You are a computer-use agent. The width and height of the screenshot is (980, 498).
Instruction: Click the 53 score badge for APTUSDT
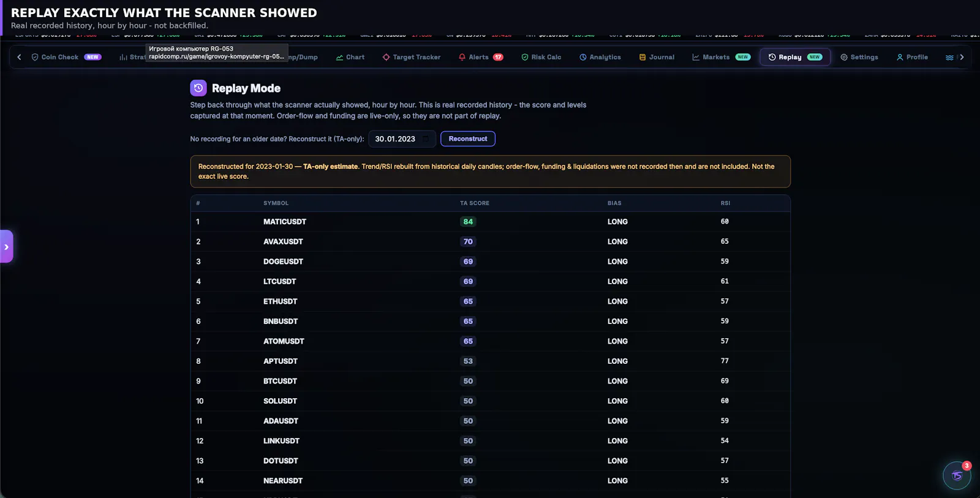(468, 361)
